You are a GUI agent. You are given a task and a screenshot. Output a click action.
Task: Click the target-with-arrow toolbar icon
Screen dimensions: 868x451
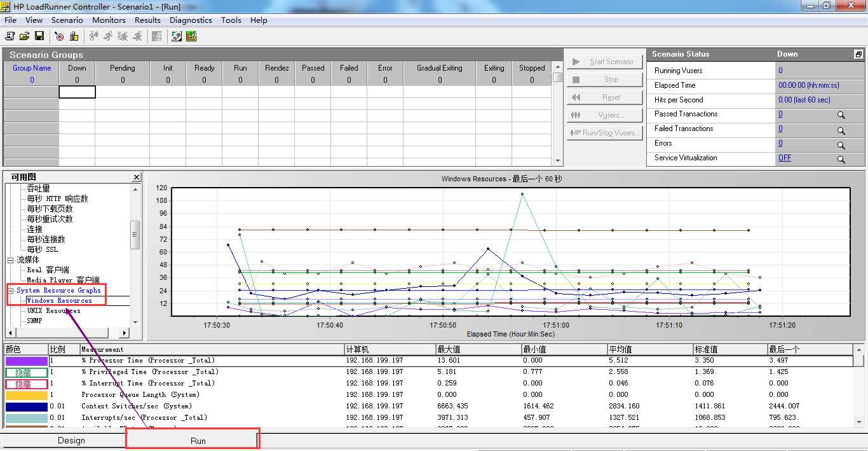point(59,36)
